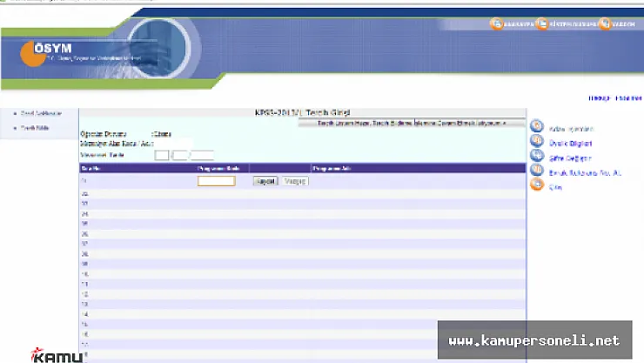Click the text link below the banner's right end
Screen dimensions: 644x363
click(x=614, y=98)
